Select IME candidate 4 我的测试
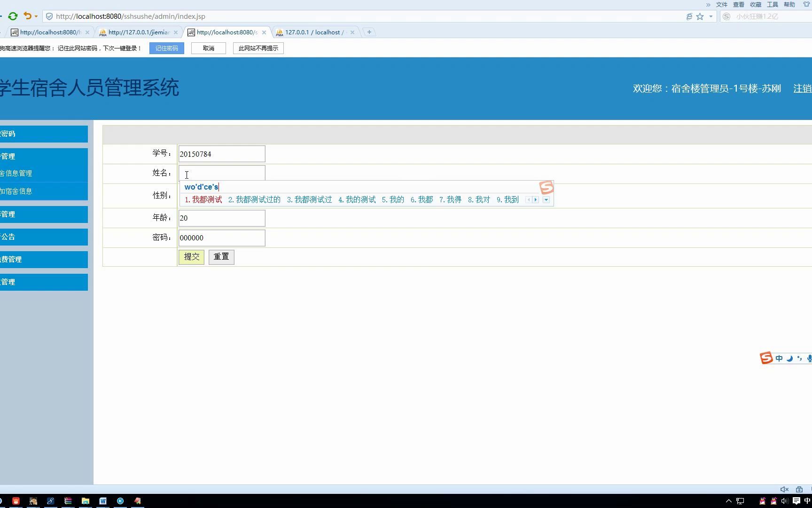This screenshot has width=812, height=508. point(357,200)
